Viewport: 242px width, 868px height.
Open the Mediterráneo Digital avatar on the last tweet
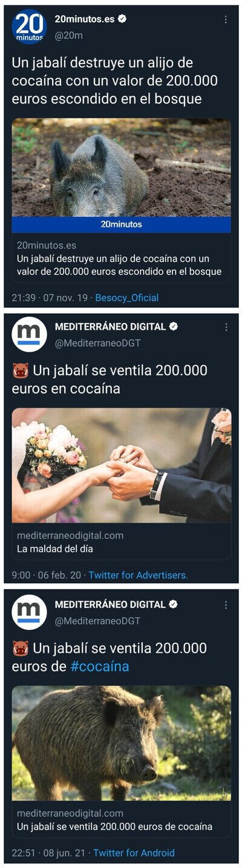pyautogui.click(x=29, y=612)
